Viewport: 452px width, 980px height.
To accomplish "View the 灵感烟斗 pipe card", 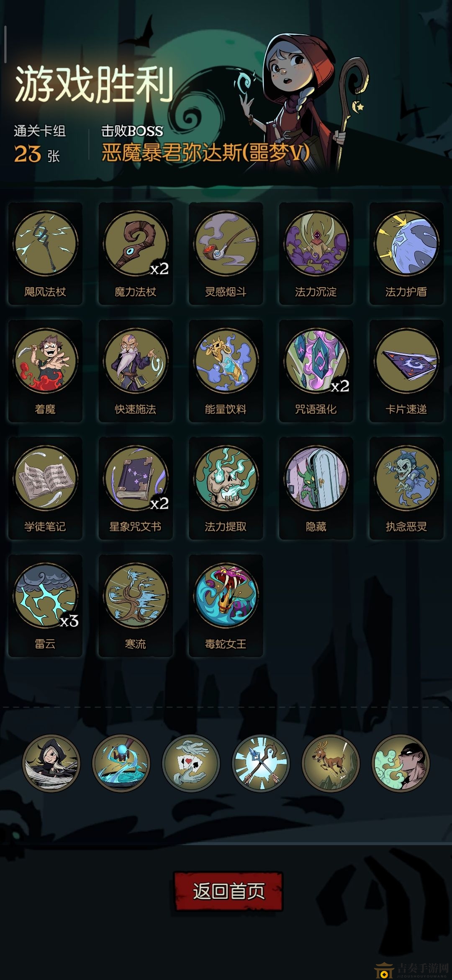I will pos(226,253).
